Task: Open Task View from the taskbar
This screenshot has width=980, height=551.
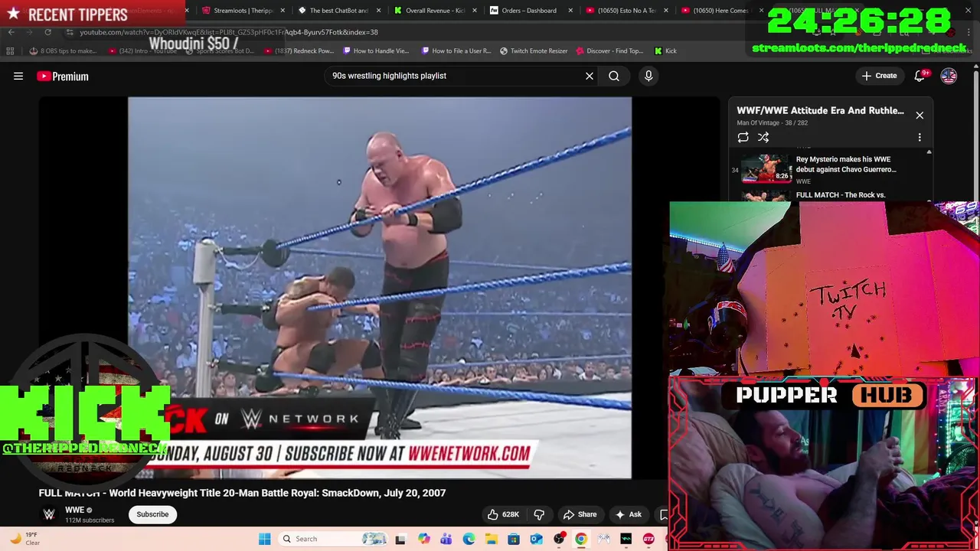Action: coord(400,539)
